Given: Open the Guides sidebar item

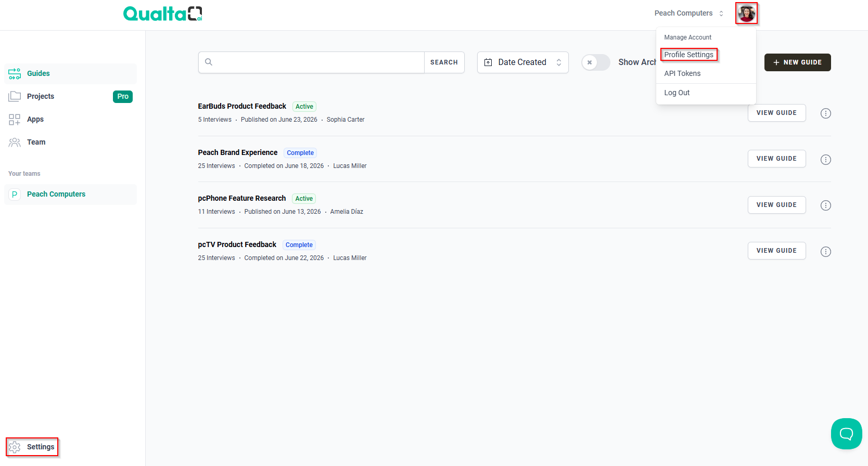Looking at the screenshot, I should 70,73.
